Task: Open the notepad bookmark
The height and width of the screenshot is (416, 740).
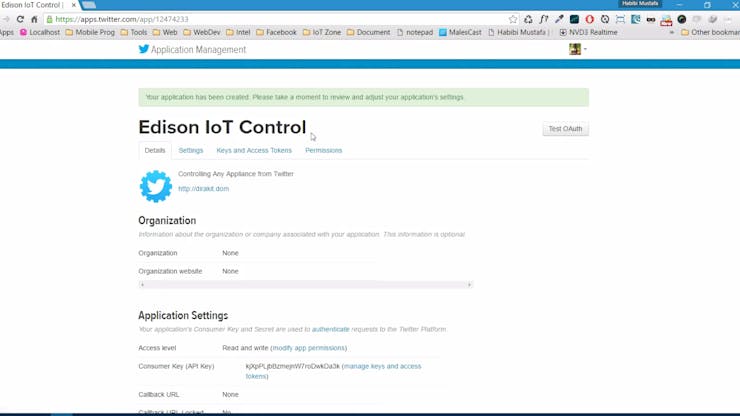Action: point(415,33)
